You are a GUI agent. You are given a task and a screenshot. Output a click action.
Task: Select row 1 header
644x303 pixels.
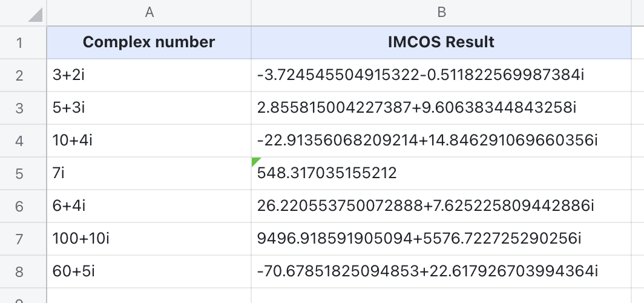coord(20,42)
